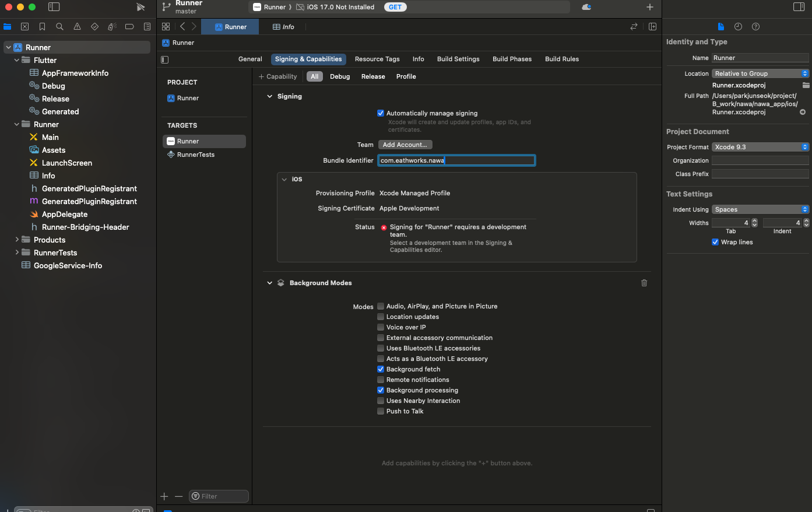This screenshot has width=812, height=512.
Task: Open the Report navigator icon
Action: tap(147, 27)
